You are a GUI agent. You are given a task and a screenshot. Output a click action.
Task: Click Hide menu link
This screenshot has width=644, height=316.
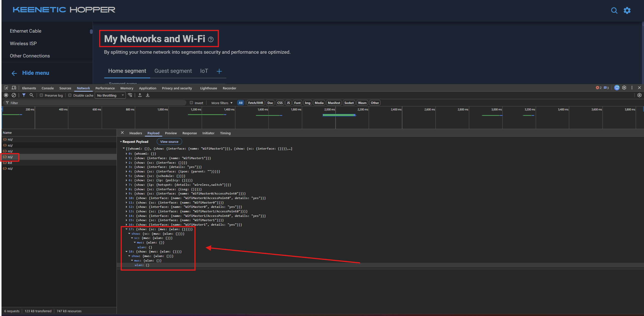pyautogui.click(x=35, y=73)
